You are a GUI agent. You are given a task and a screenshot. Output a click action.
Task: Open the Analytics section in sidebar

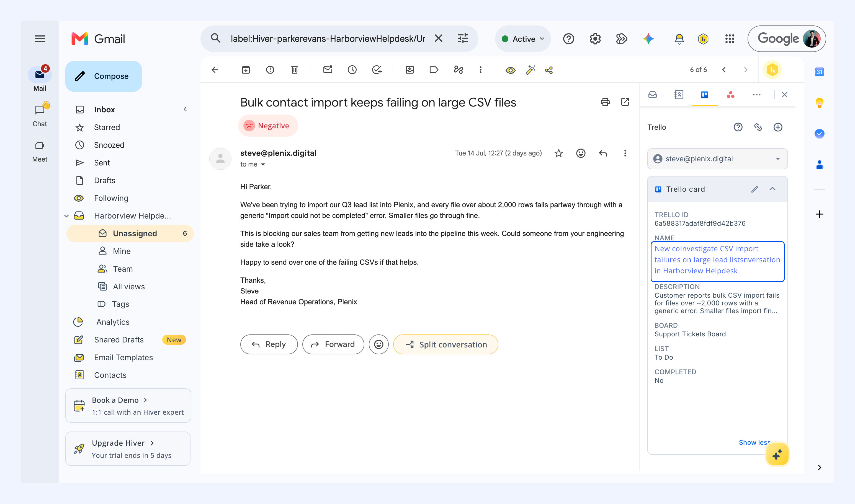point(112,322)
